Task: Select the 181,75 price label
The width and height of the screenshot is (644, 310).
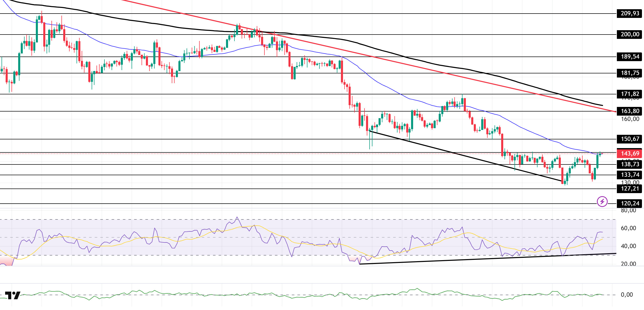Action: (x=630, y=73)
